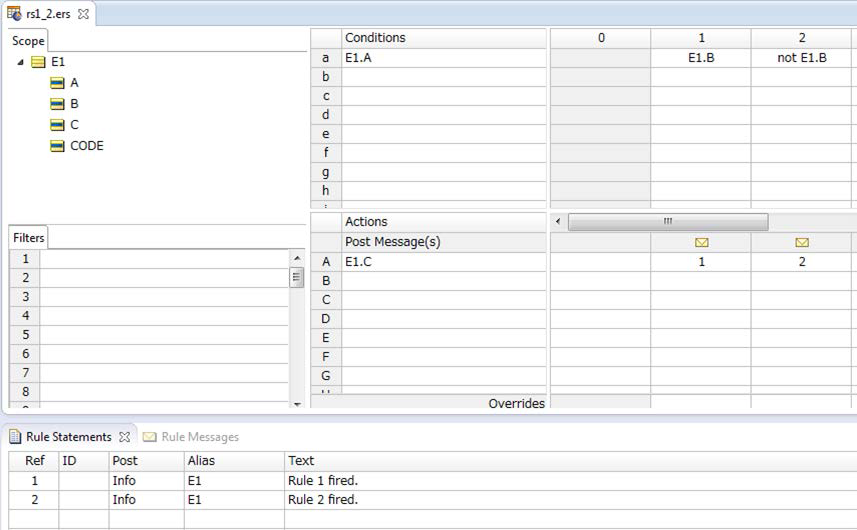857x530 pixels.
Task: Close the rs1_2.ers editor tab
Action: [x=83, y=14]
